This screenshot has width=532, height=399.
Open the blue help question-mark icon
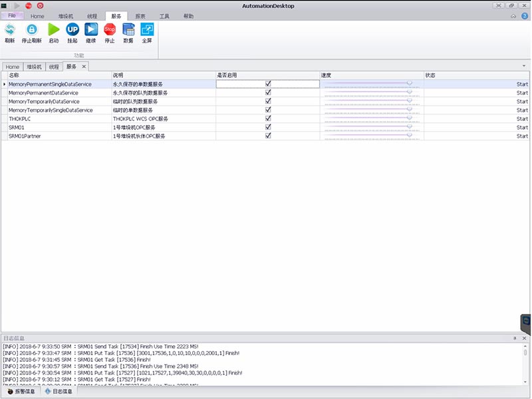click(x=525, y=15)
